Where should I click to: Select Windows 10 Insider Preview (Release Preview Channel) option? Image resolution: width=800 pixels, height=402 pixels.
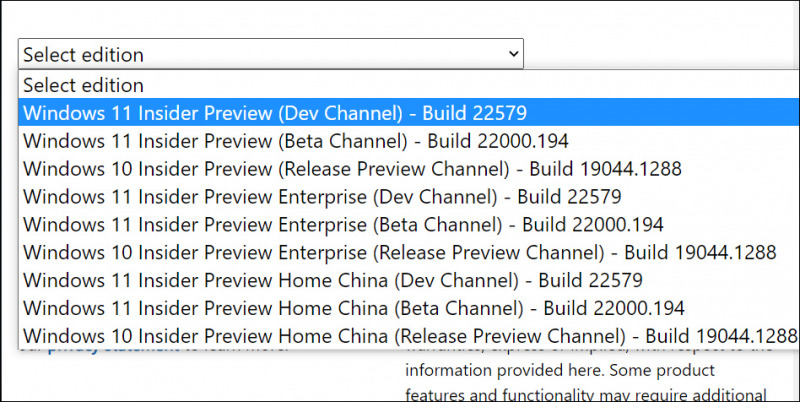tap(409, 168)
